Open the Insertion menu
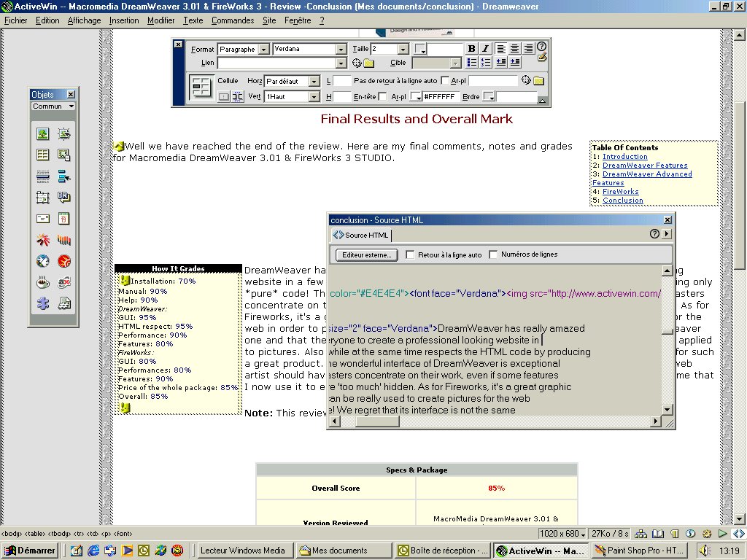Viewport: 747px width, 560px height. tap(124, 20)
